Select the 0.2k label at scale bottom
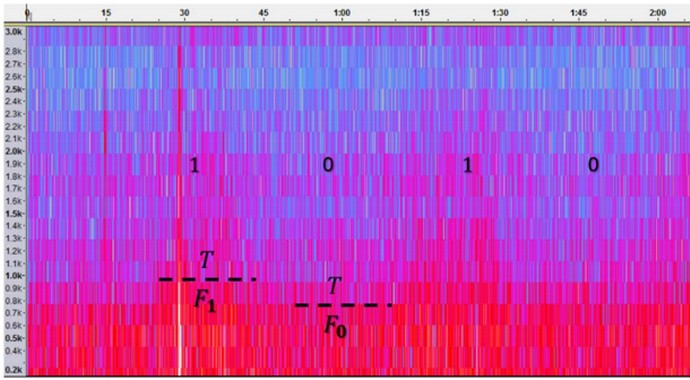Image resolution: width=690 pixels, height=380 pixels. point(13,370)
